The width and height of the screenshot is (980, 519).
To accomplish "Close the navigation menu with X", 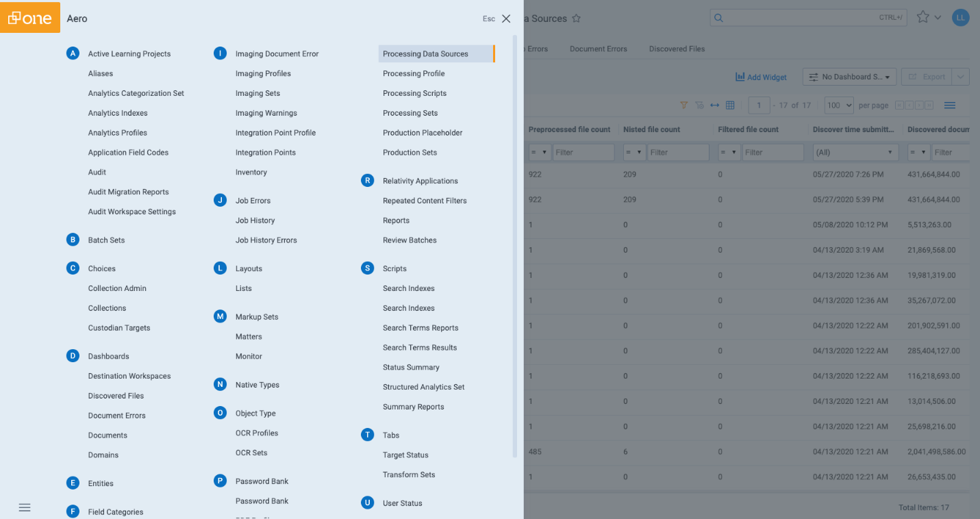I will (x=506, y=18).
